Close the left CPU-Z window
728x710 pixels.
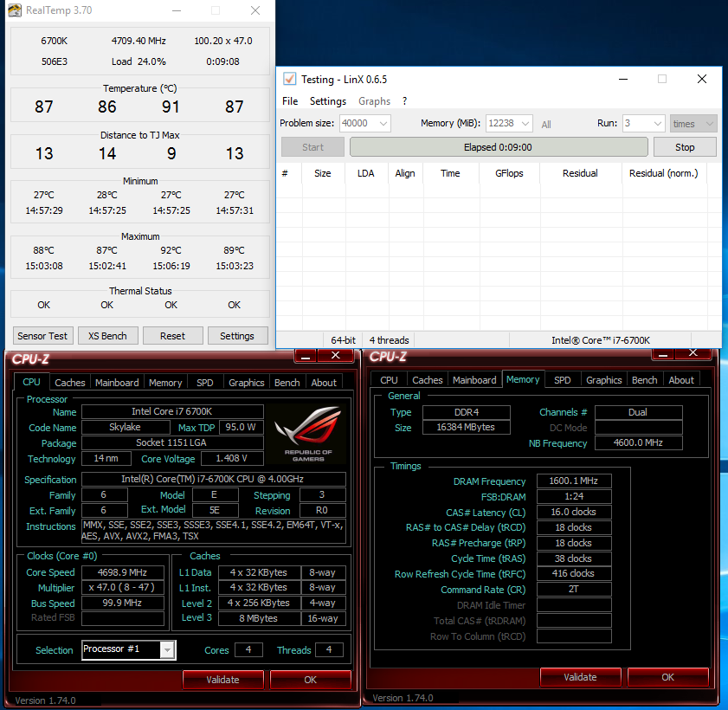[x=336, y=356]
